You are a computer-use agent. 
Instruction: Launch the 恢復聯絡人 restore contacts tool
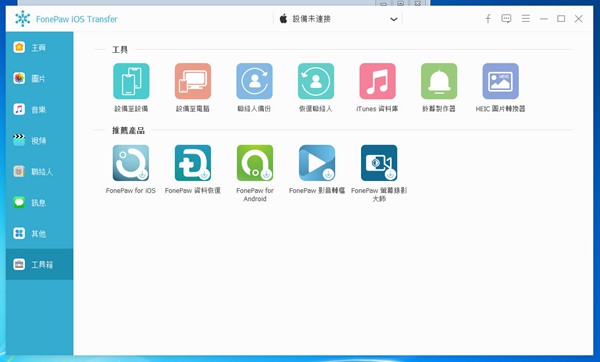[x=316, y=81]
